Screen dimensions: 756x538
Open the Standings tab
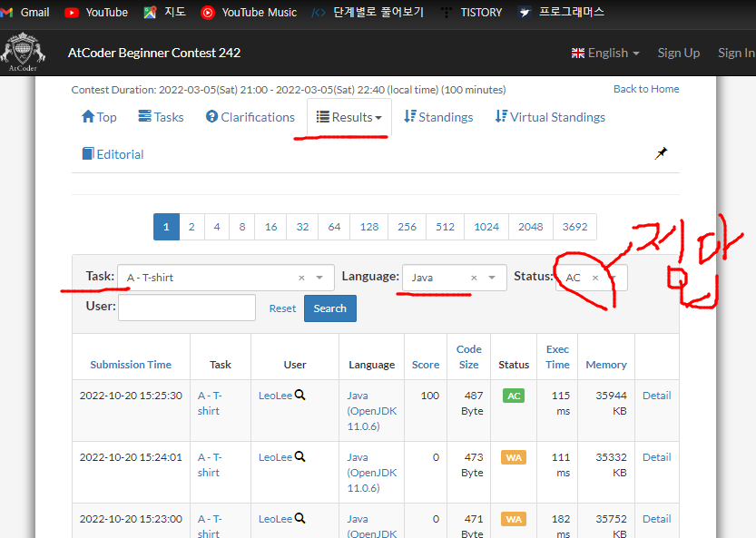(438, 117)
